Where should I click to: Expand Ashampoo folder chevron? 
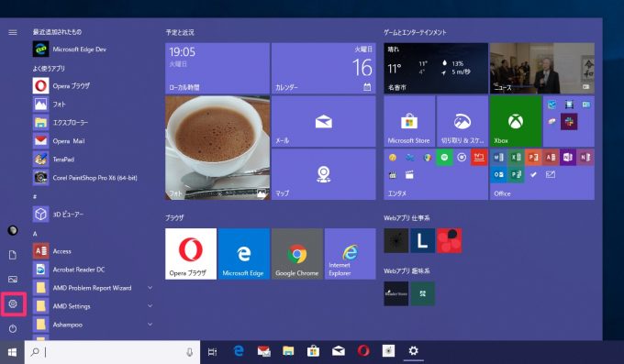coord(150,325)
